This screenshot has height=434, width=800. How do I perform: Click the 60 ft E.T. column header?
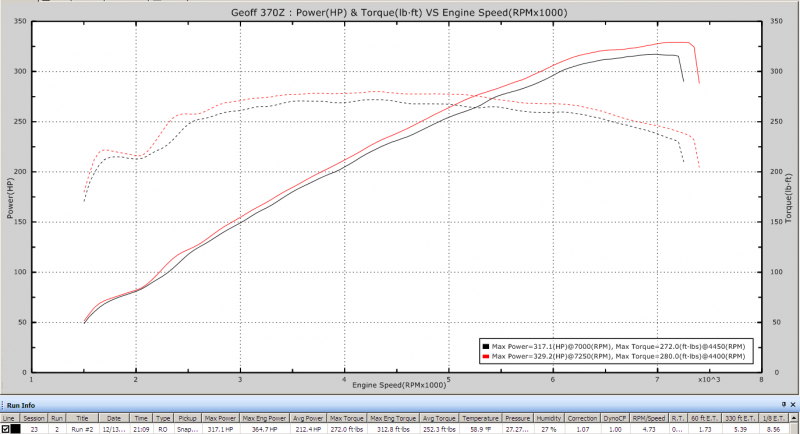(x=705, y=418)
